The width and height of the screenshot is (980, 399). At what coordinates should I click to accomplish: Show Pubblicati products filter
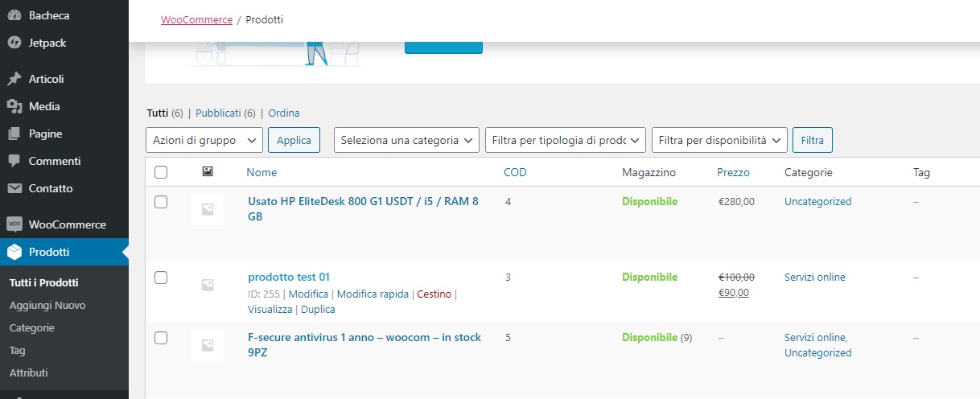click(x=218, y=113)
